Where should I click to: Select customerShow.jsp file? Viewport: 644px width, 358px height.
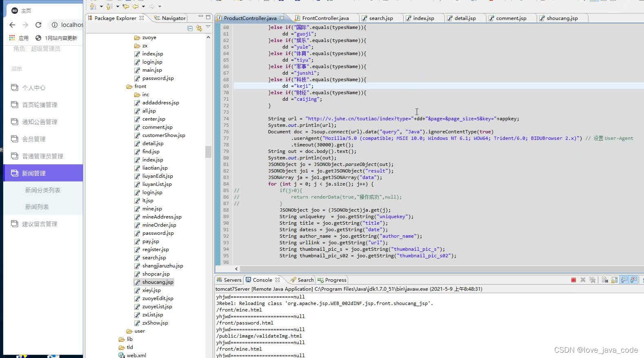(163, 135)
